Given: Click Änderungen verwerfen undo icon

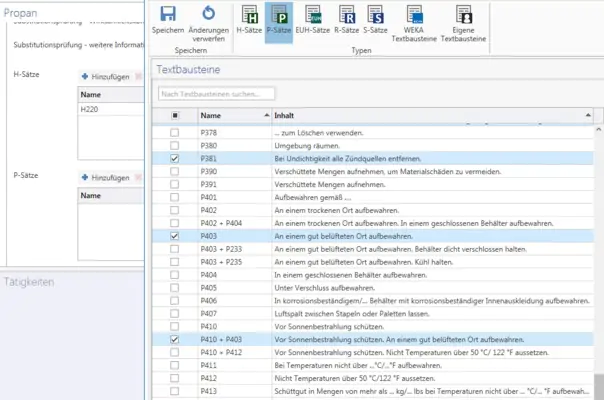Looking at the screenshot, I should point(208,13).
